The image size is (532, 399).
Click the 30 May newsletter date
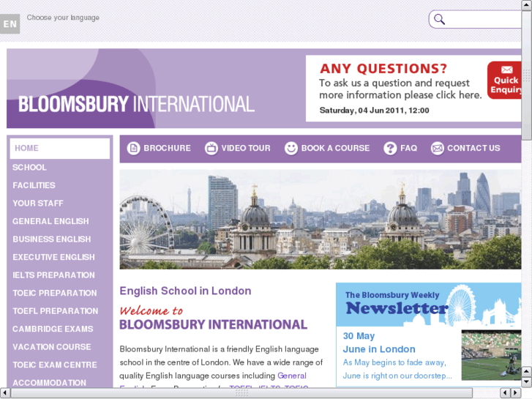359,336
